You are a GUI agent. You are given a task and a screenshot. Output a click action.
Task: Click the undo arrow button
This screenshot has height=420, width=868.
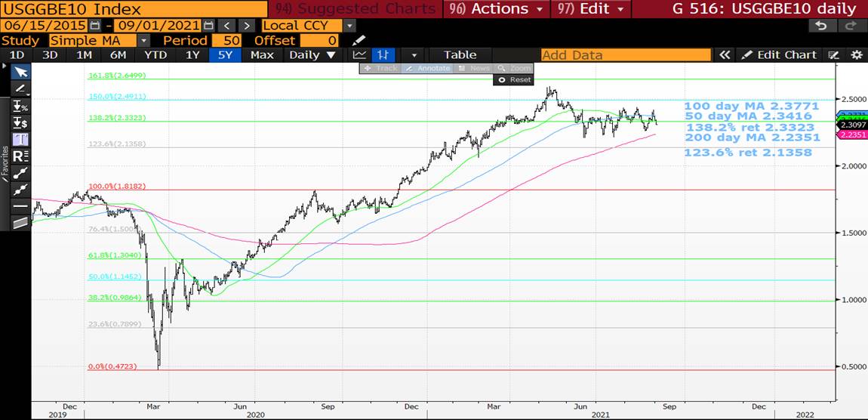click(x=821, y=26)
